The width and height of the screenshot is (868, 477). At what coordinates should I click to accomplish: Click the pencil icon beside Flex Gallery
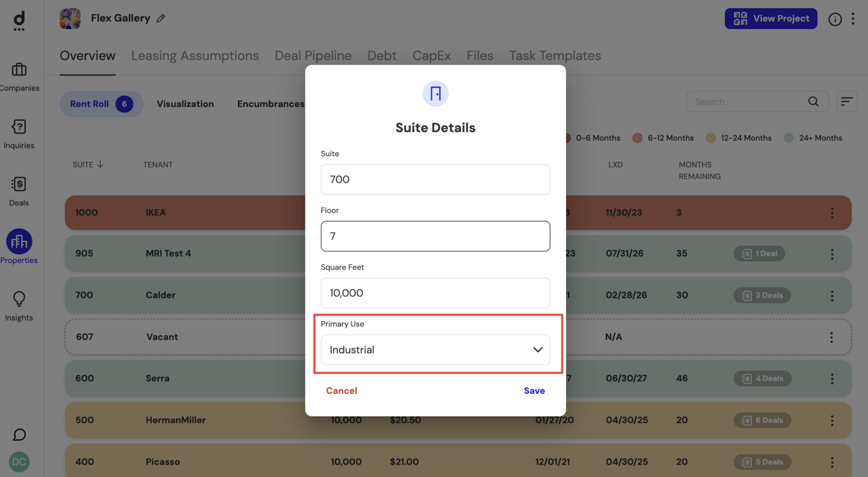(161, 18)
